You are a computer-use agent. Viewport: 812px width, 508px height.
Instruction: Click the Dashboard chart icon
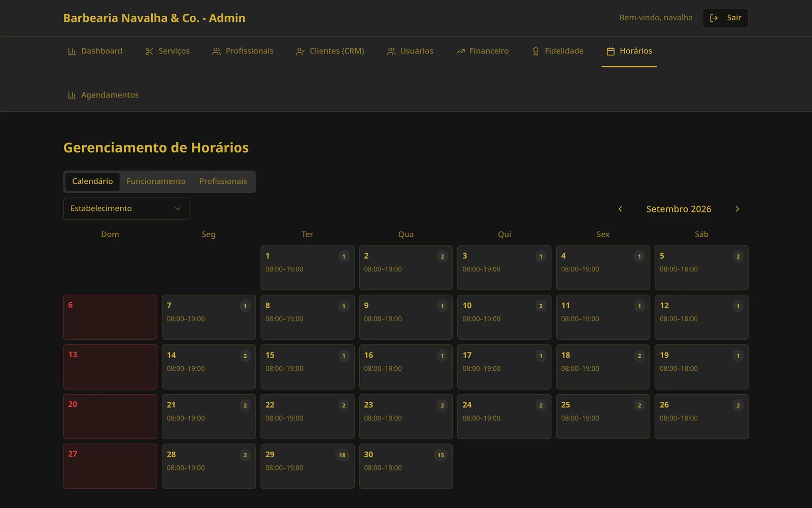72,51
